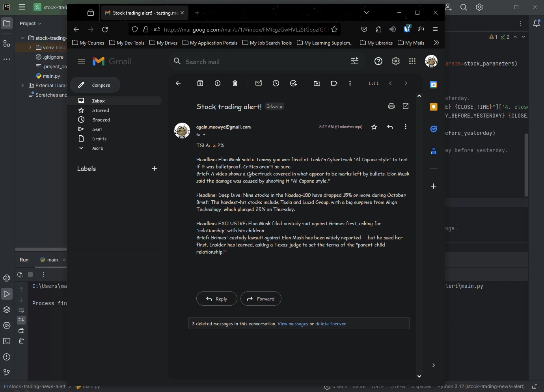
Task: Click the Reply button
Action: (217, 299)
